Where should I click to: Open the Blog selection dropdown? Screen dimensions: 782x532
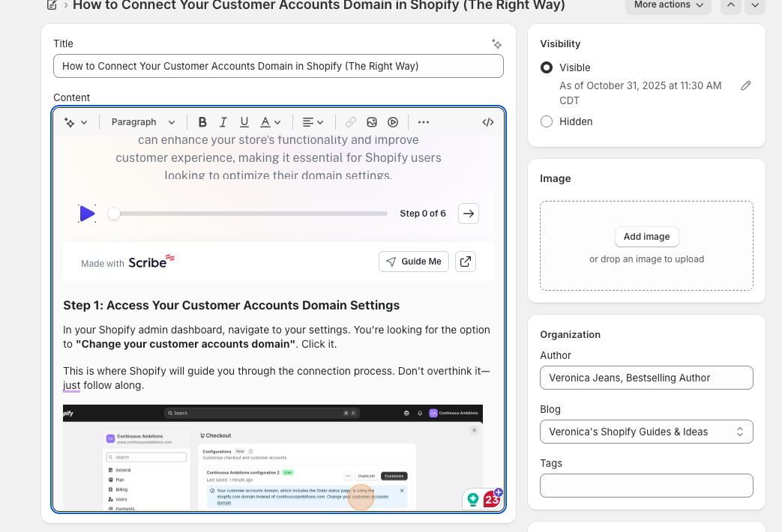tap(646, 432)
